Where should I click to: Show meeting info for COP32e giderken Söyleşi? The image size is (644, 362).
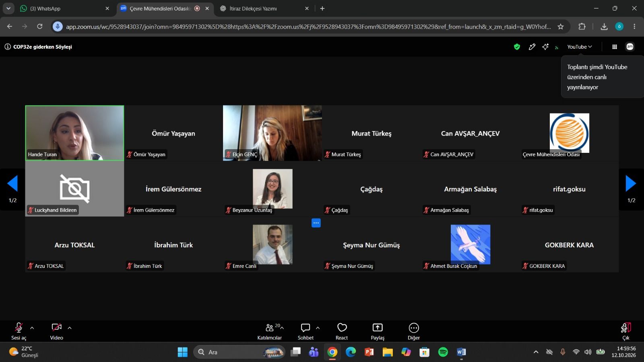[8, 47]
